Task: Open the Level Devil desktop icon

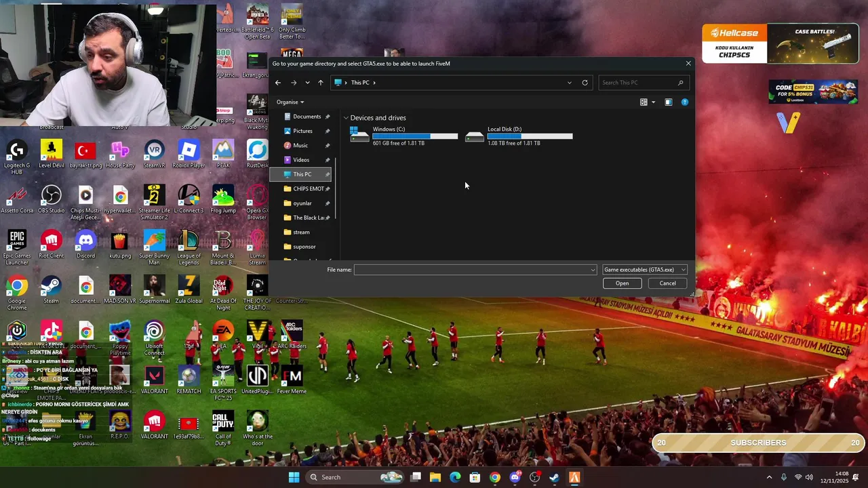Action: (x=52, y=155)
